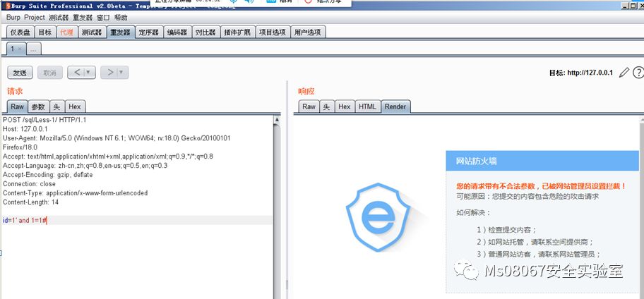Switch to the 测试器 main tab
Image resolution: width=644 pixels, height=299 pixels.
pos(92,32)
